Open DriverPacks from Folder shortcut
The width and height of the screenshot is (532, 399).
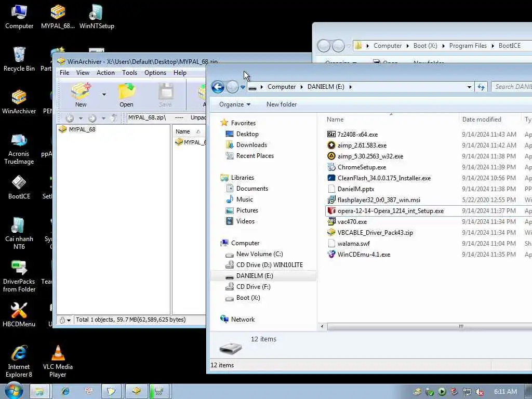point(19,276)
